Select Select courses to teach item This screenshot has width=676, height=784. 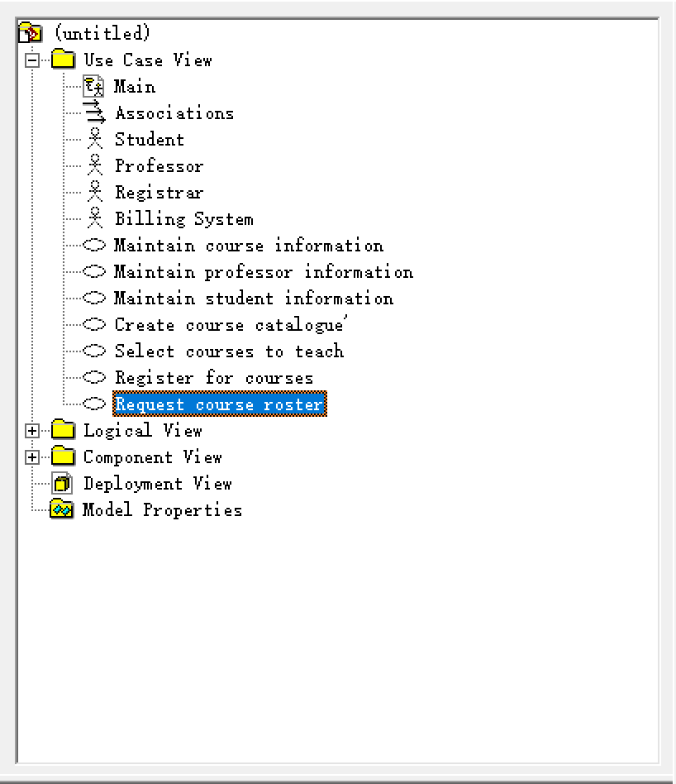point(228,351)
